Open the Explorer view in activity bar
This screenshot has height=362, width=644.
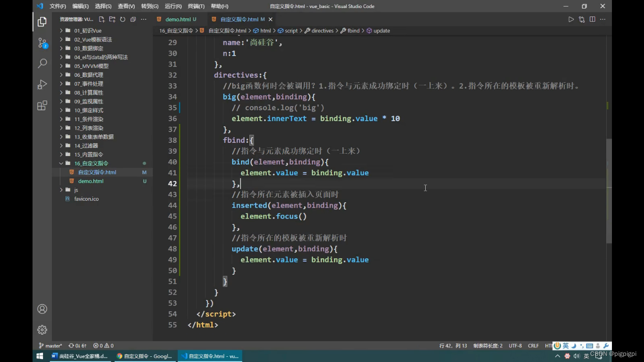42,22
